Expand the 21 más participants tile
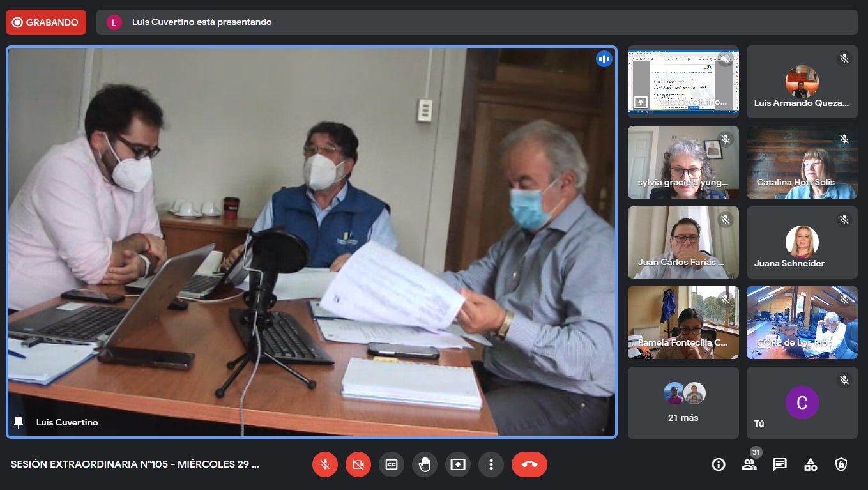Image resolution: width=868 pixels, height=490 pixels. 683,402
